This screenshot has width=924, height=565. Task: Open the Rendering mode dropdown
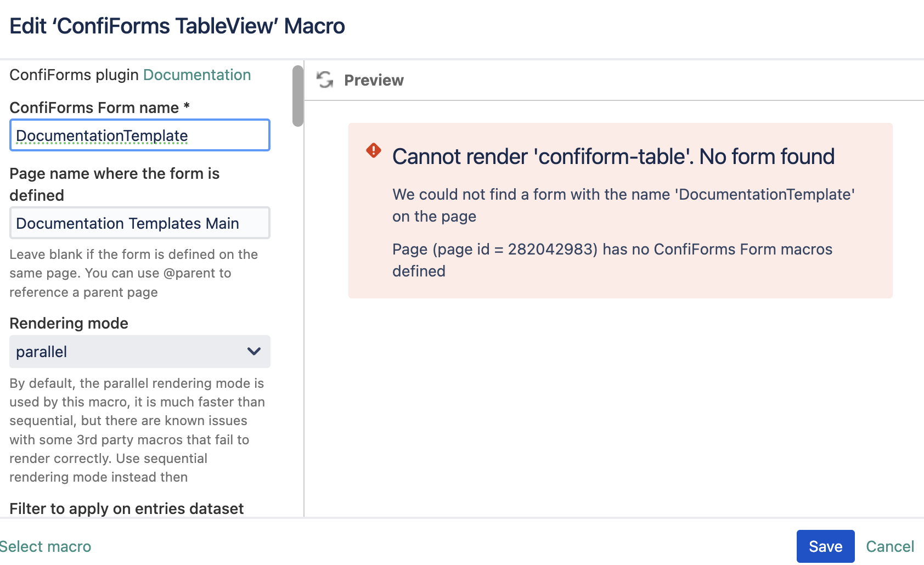(x=140, y=352)
